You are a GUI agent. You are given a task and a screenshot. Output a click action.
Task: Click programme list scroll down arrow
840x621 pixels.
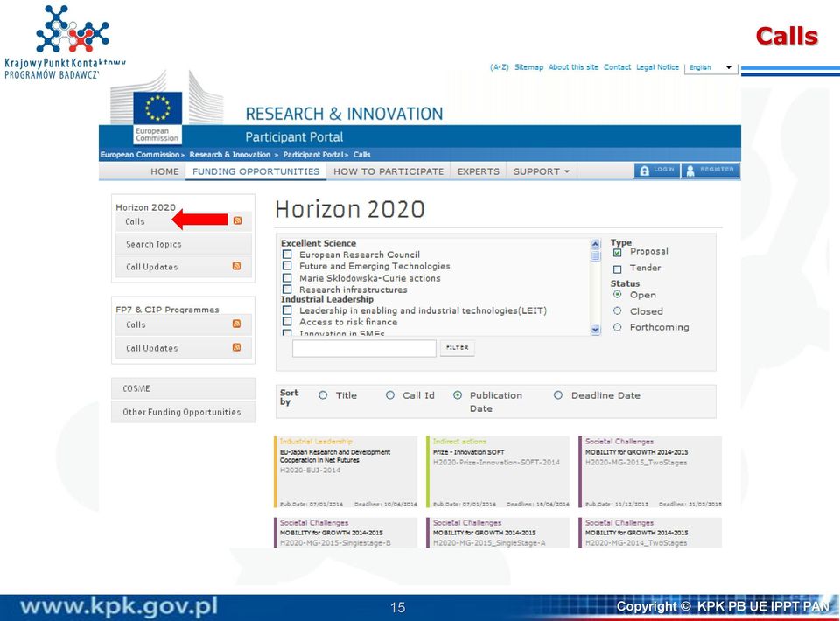coord(596,330)
